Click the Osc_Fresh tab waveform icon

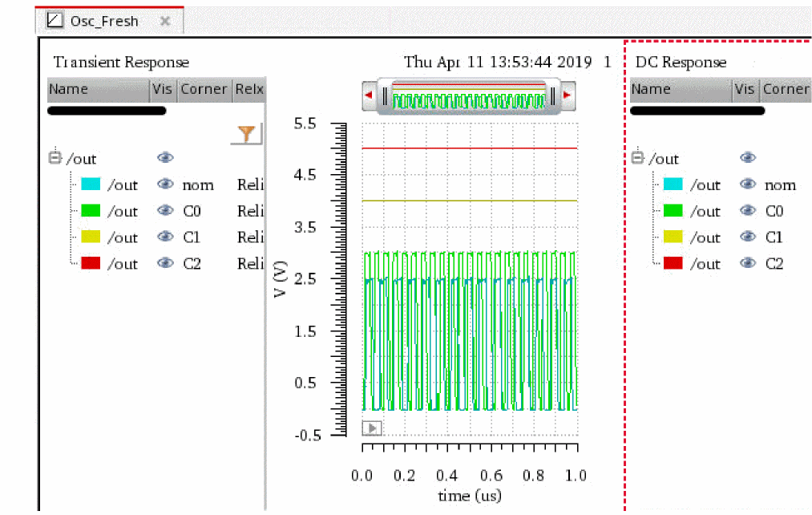(x=55, y=21)
